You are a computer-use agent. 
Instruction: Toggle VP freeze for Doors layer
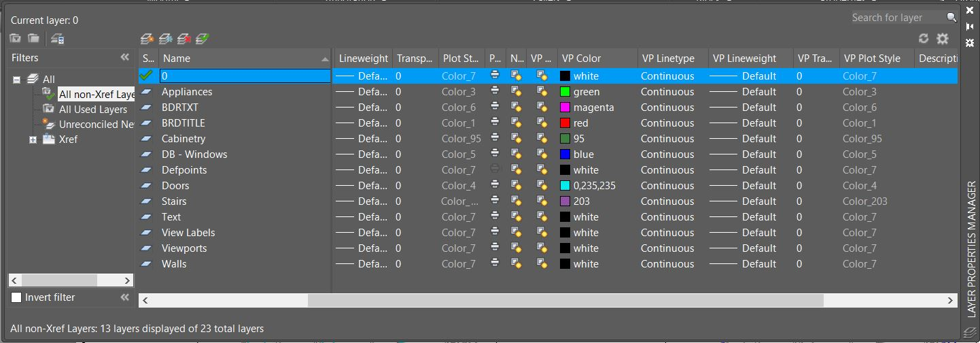(542, 185)
